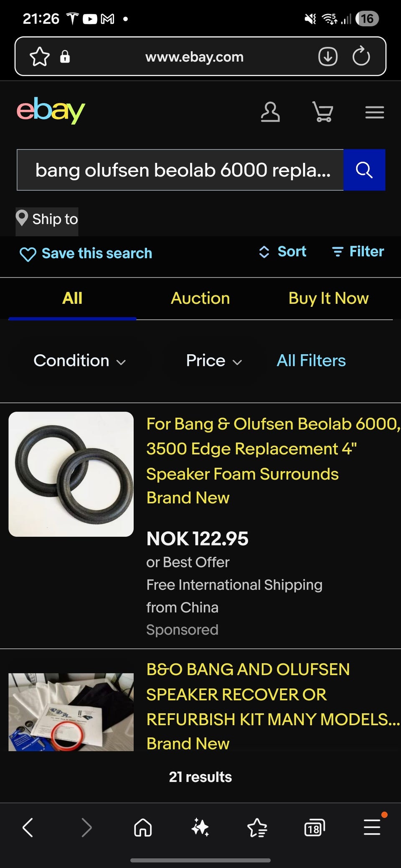Tap the download icon in address bar
401x868 pixels.
tap(328, 56)
